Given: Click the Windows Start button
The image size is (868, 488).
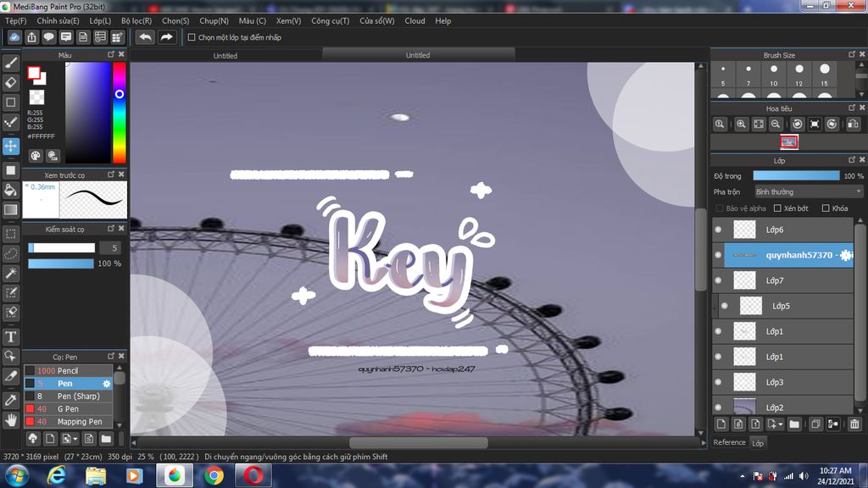Looking at the screenshot, I should click(x=17, y=475).
